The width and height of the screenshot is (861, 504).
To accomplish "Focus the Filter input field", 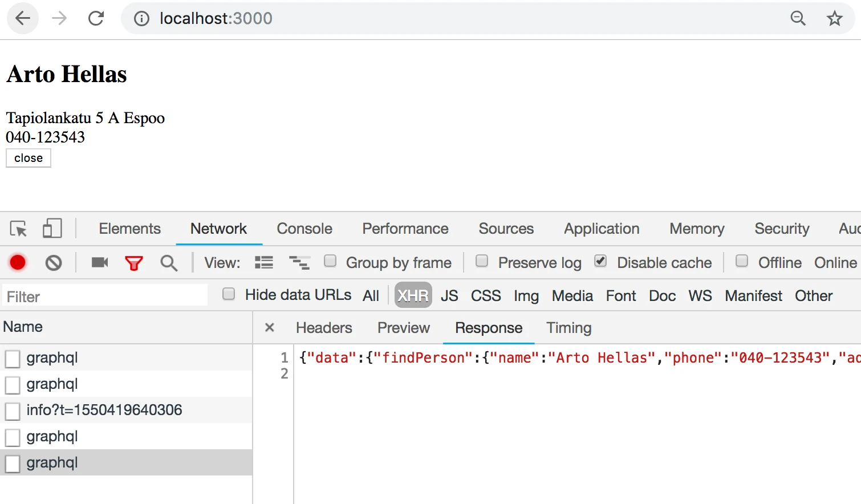I will point(105,296).
